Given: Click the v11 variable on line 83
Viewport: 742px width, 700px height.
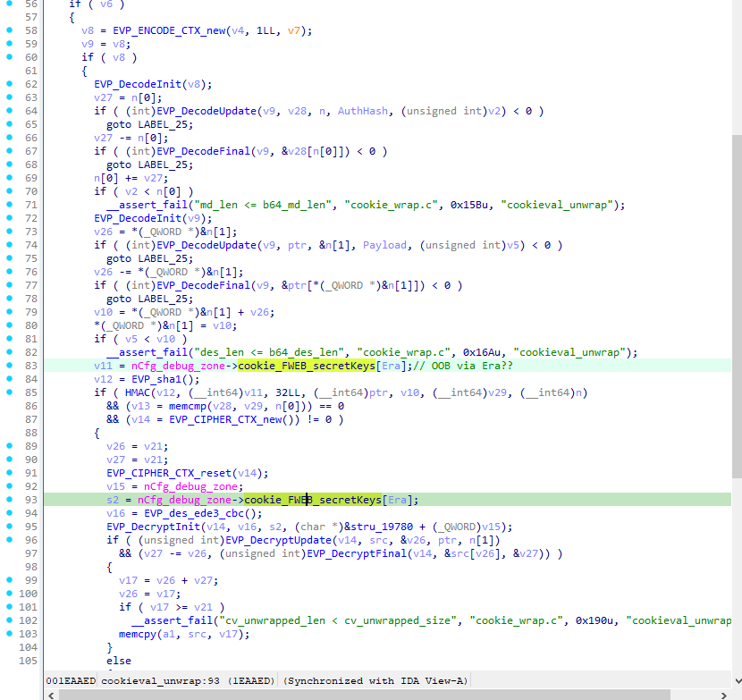Looking at the screenshot, I should pos(103,366).
